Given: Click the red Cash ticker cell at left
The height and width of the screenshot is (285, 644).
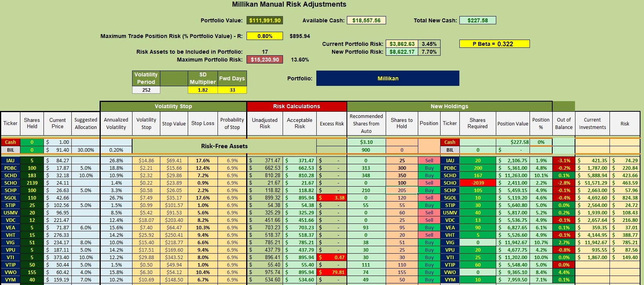Looking at the screenshot, I should pos(10,142).
